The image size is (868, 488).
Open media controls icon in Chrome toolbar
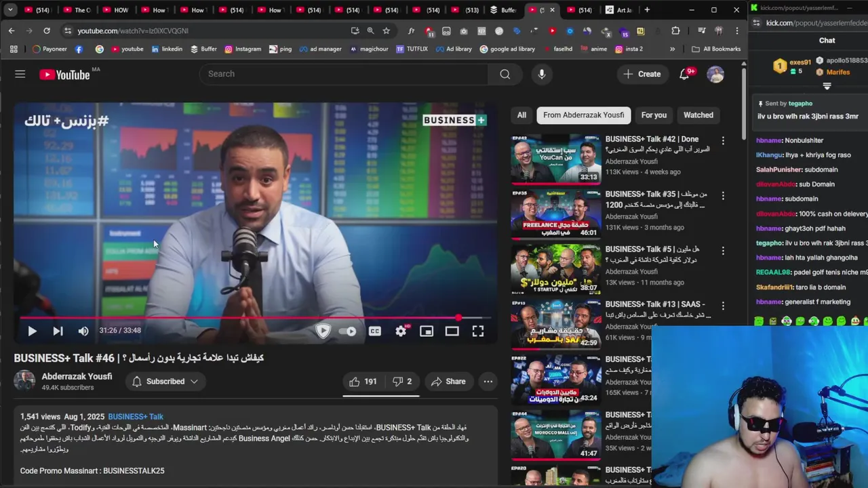point(701,30)
